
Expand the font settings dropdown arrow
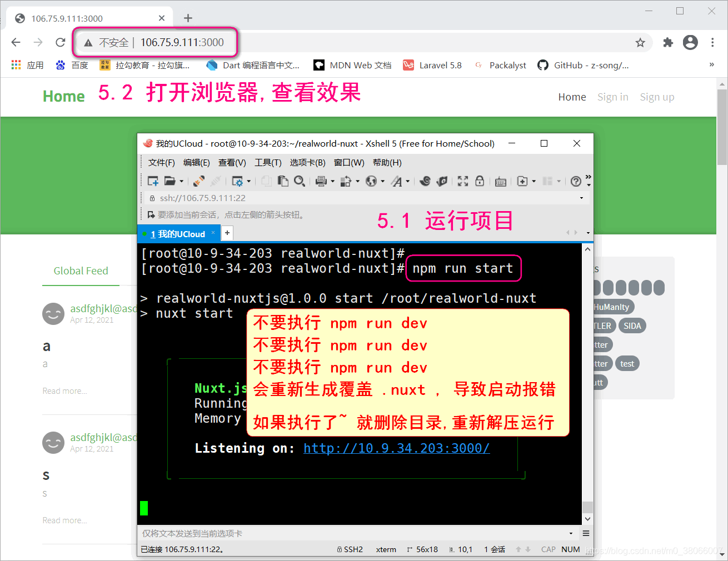407,181
